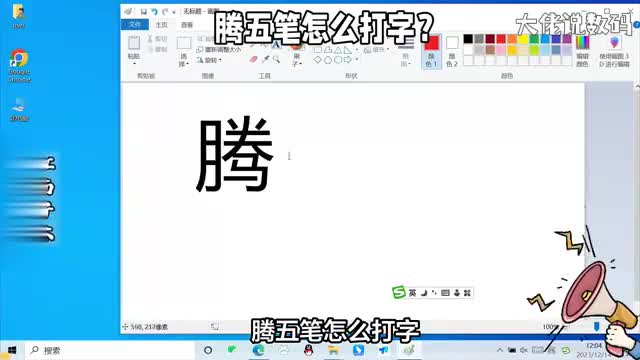Screen dimensions: 640x360
Task: Choose the triangle shape
Action: pos(338,50)
